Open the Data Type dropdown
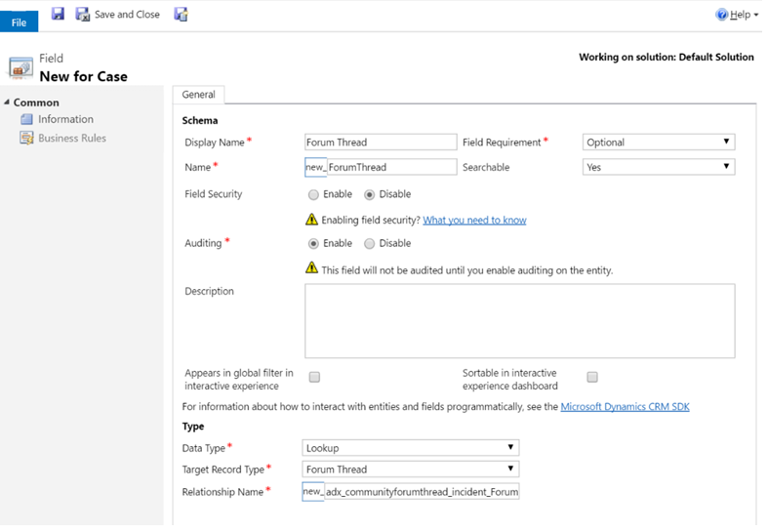Viewport: 768px width, 532px height. 411,448
